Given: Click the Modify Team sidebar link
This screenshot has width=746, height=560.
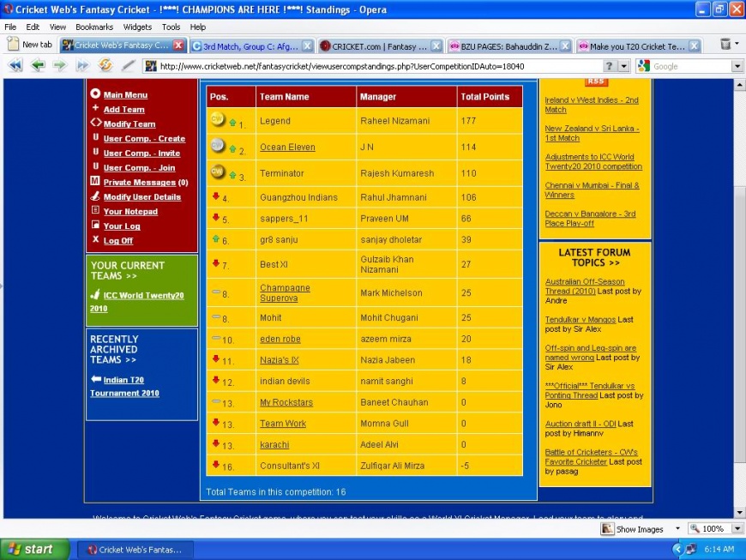Looking at the screenshot, I should tap(129, 124).
